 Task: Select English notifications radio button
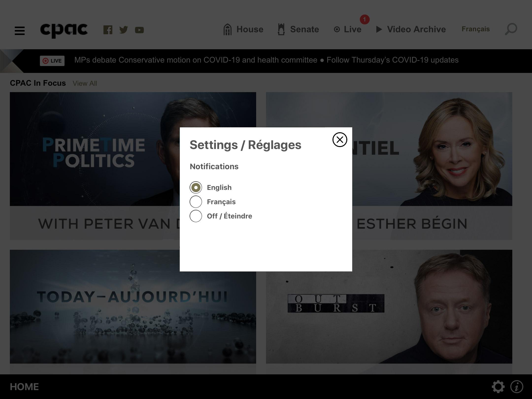coord(196,187)
